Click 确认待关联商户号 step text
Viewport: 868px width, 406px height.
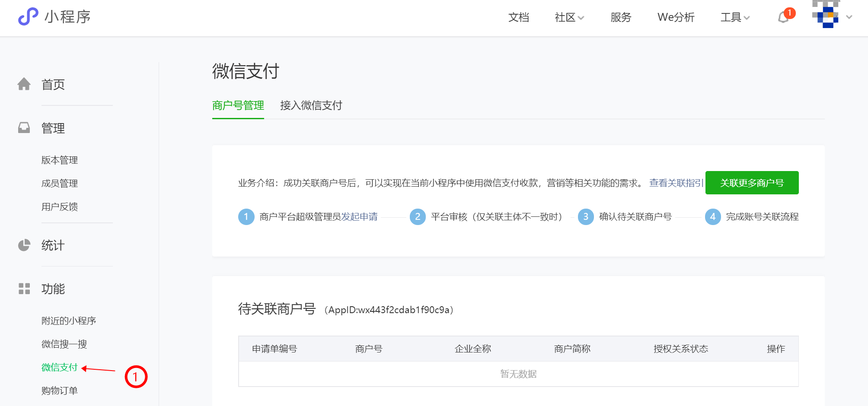click(635, 216)
